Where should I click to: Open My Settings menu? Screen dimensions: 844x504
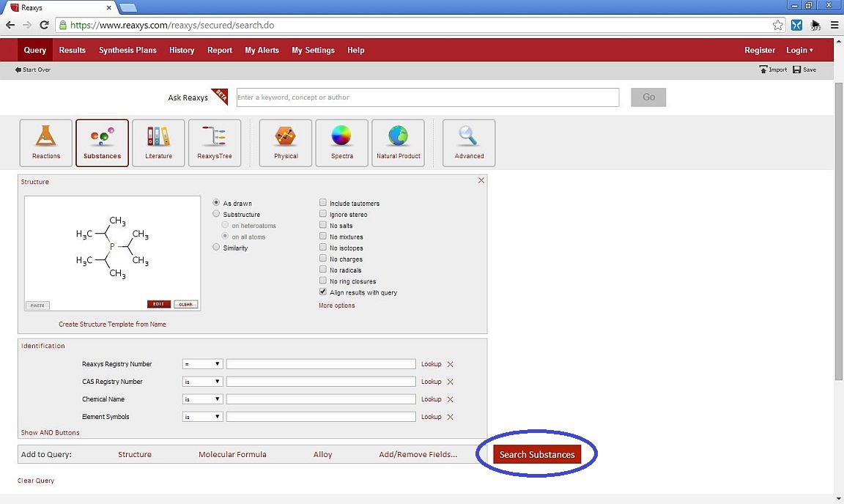pos(314,50)
